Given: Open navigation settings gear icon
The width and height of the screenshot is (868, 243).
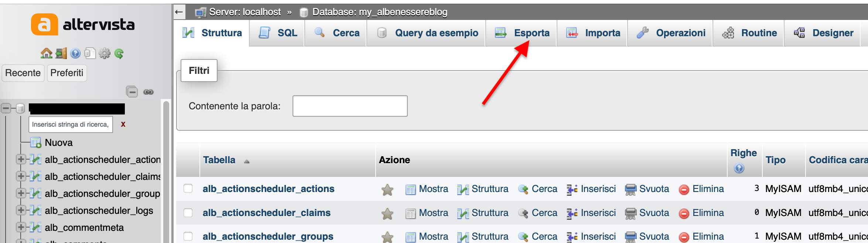Looking at the screenshot, I should pos(105,54).
